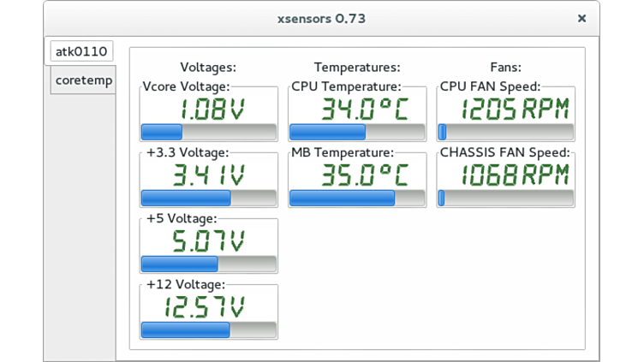Click the +5 Voltage level bar
Image resolution: width=644 pixels, height=362 pixels.
click(208, 264)
